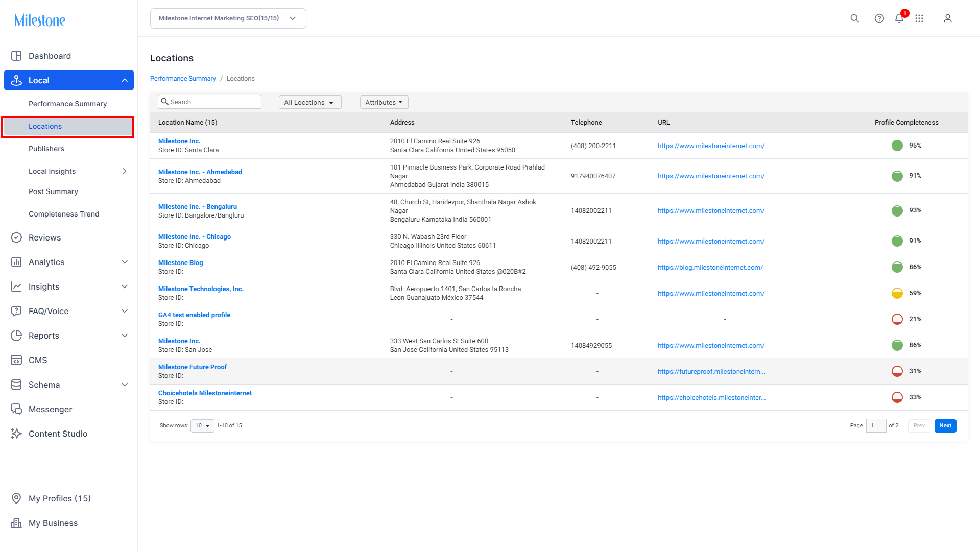Click the My Profiles pin icon
This screenshot has height=551, width=980.
pos(16,498)
